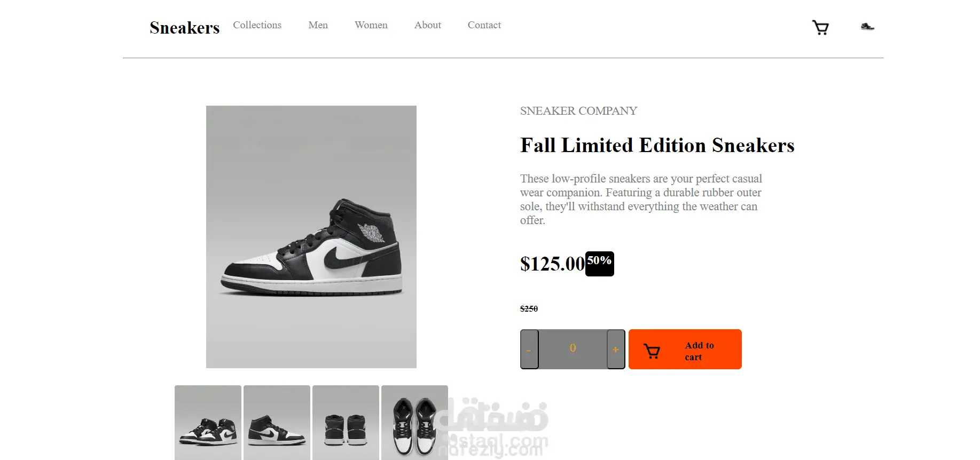Go to the Men section
The width and height of the screenshot is (980, 460).
pyautogui.click(x=318, y=25)
